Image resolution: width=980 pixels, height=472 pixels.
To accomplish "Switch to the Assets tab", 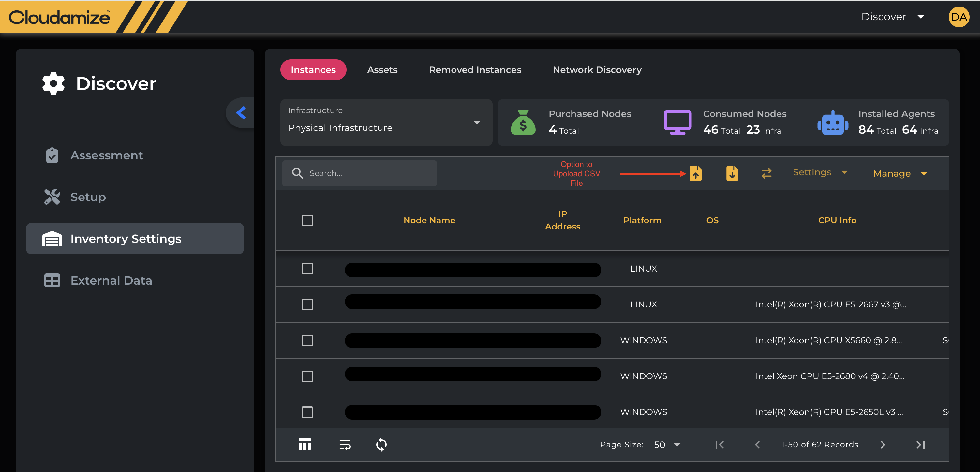I will pyautogui.click(x=382, y=70).
